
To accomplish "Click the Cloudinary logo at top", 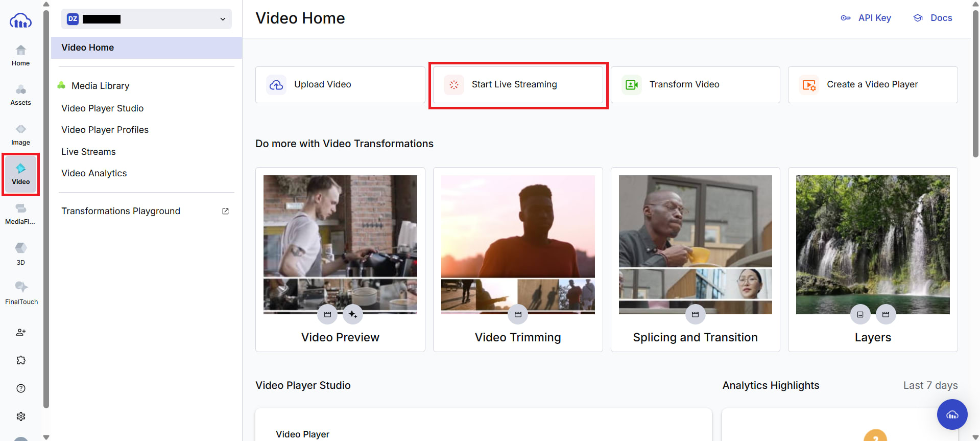I will pos(20,21).
